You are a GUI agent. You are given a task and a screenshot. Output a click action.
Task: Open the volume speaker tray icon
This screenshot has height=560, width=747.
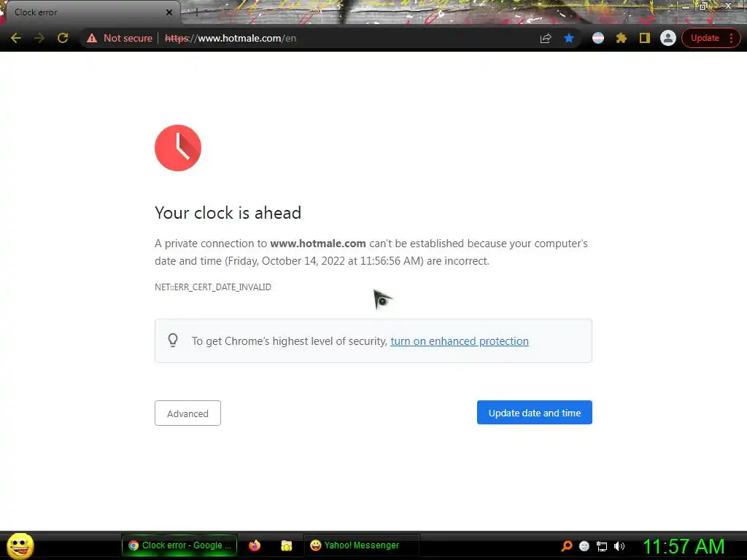click(x=619, y=546)
